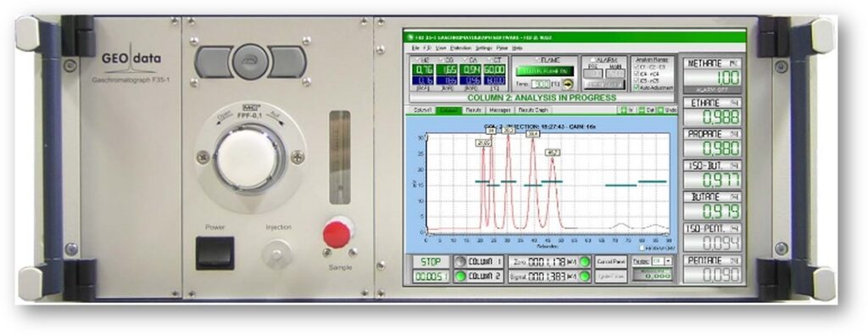
Task: Click the software title bar icon
Action: point(410,37)
